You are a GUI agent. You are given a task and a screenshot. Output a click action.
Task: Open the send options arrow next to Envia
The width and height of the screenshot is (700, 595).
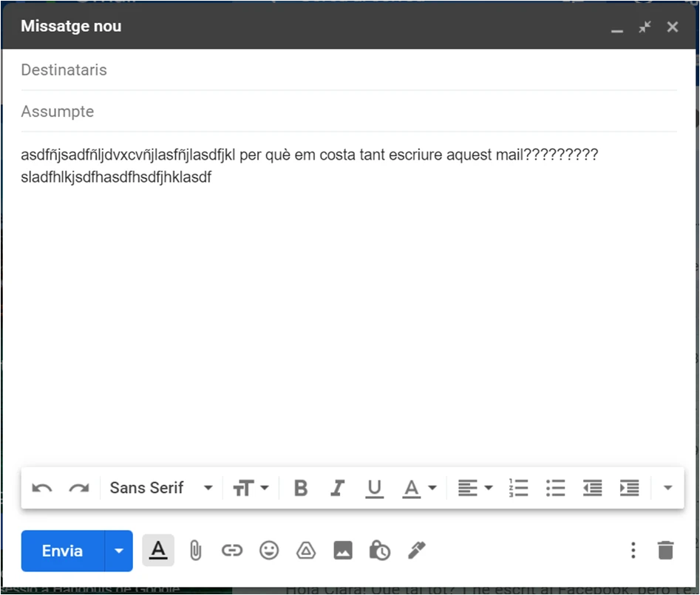tap(119, 551)
